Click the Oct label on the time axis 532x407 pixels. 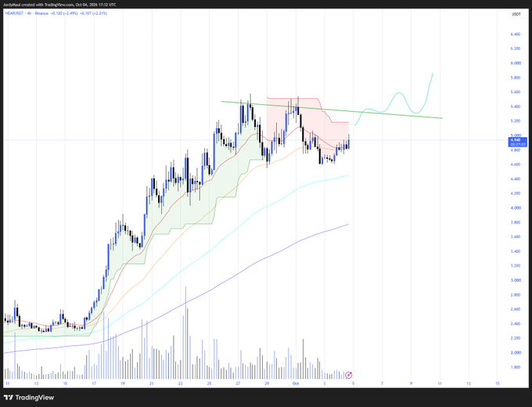pos(296,384)
